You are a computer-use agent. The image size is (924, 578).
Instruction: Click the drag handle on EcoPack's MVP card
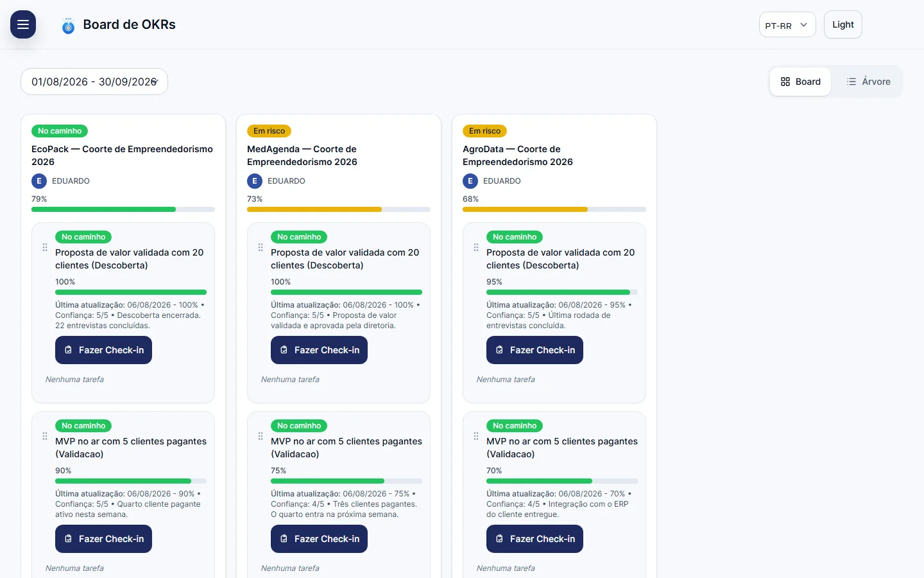(x=45, y=436)
